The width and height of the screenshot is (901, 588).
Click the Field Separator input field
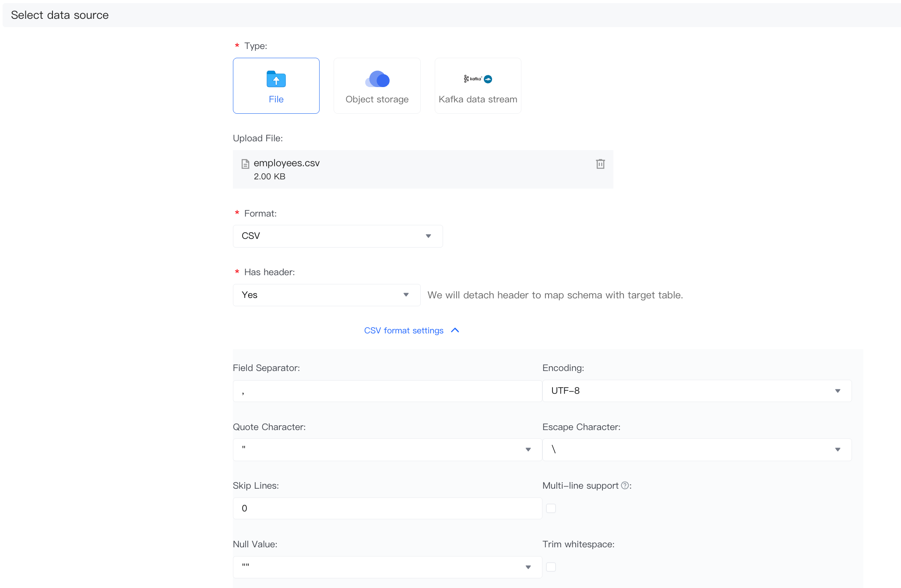tap(387, 391)
